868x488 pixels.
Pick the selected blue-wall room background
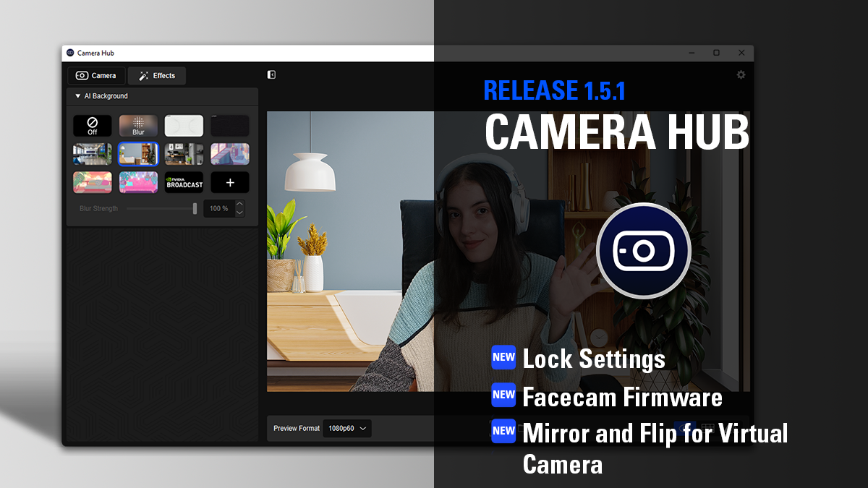[x=138, y=154]
